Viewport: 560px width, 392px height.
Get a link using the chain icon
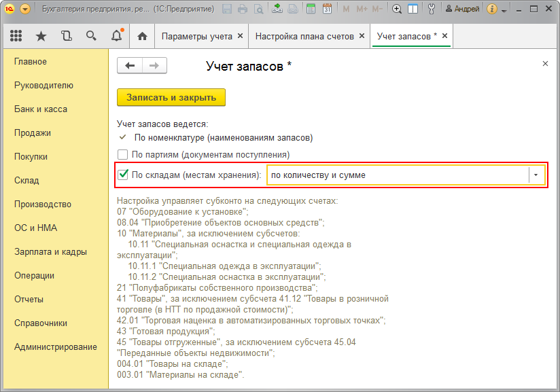[x=278, y=9]
